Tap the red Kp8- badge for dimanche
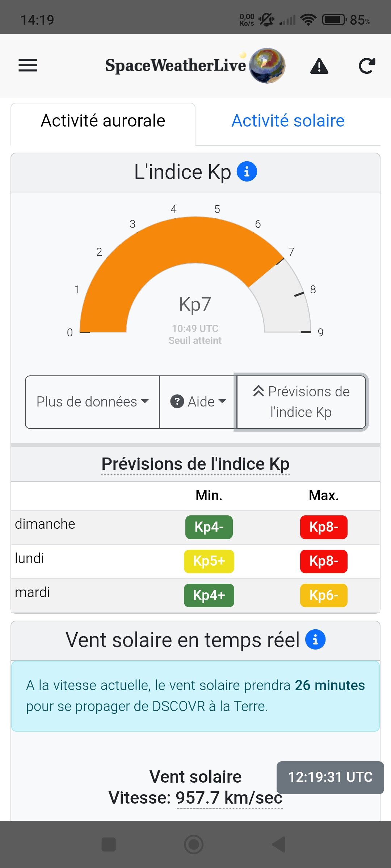 coord(324,527)
